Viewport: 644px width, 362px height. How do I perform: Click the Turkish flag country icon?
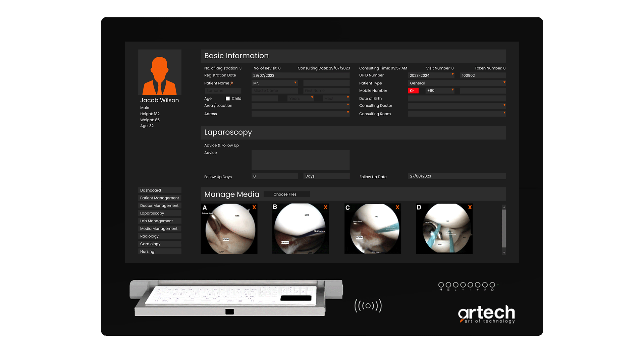[x=413, y=90]
